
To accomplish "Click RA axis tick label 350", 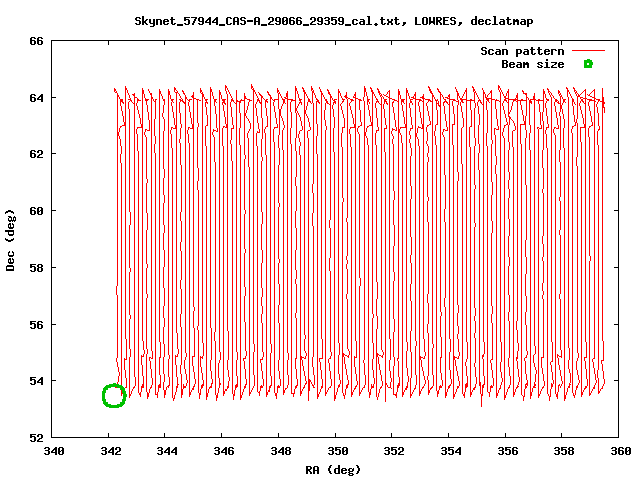I will click(x=338, y=451).
